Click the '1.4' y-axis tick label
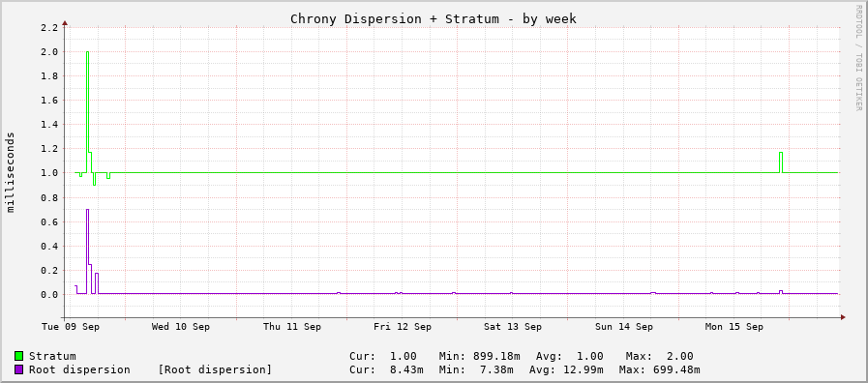Image resolution: width=868 pixels, height=383 pixels. click(49, 125)
